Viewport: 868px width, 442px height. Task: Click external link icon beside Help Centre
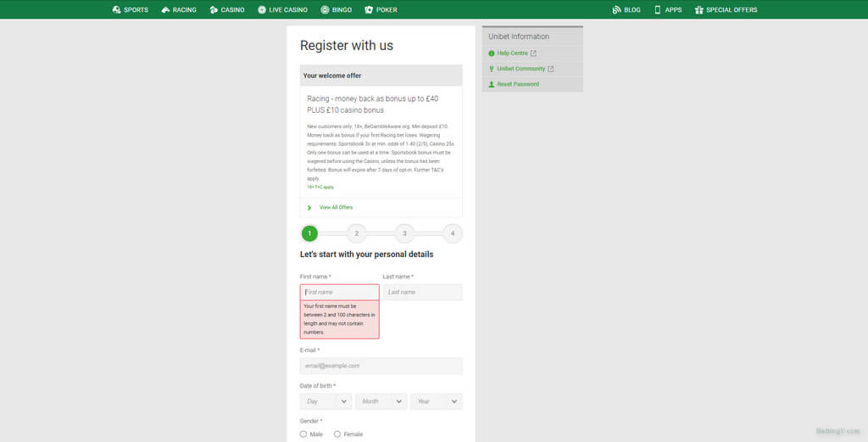pos(533,53)
